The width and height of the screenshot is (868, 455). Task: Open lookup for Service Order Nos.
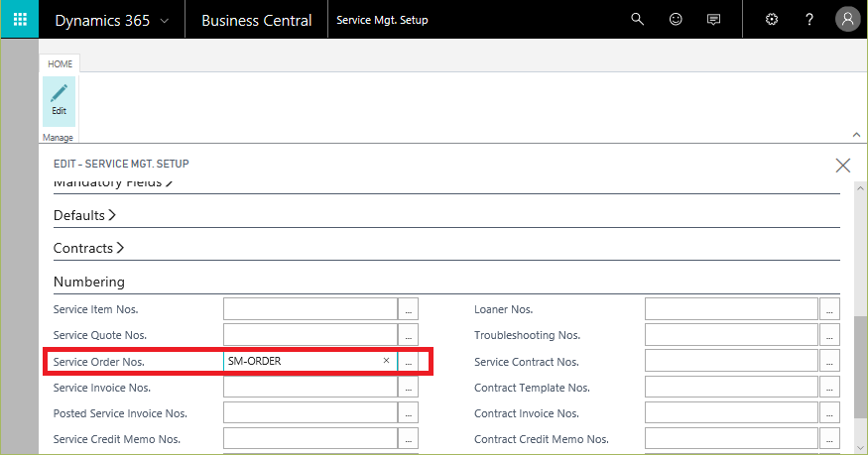408,361
